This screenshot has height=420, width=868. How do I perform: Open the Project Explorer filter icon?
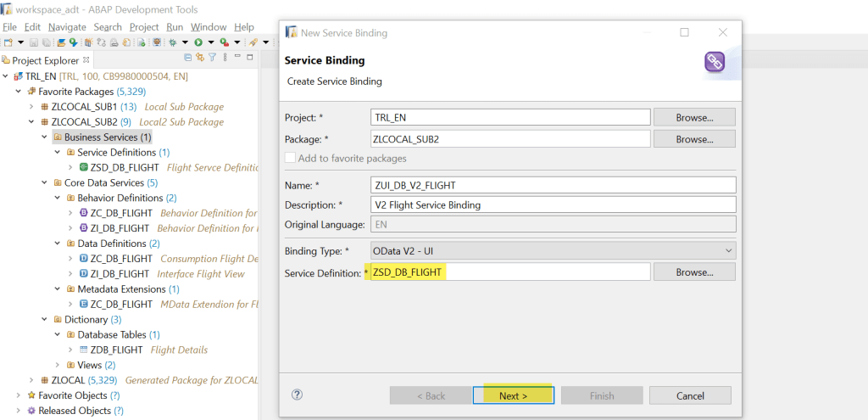pyautogui.click(x=212, y=58)
